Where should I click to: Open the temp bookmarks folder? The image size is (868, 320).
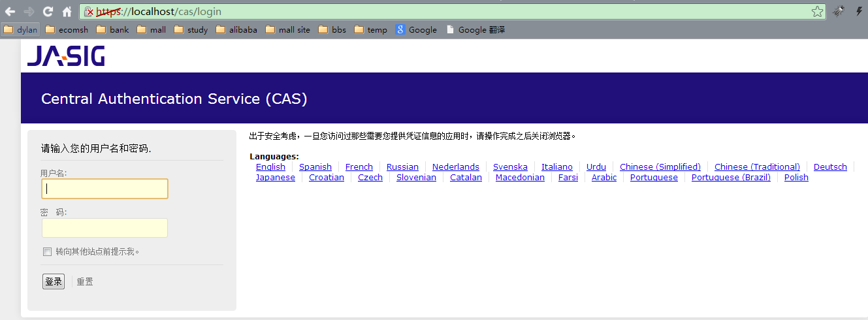[371, 29]
